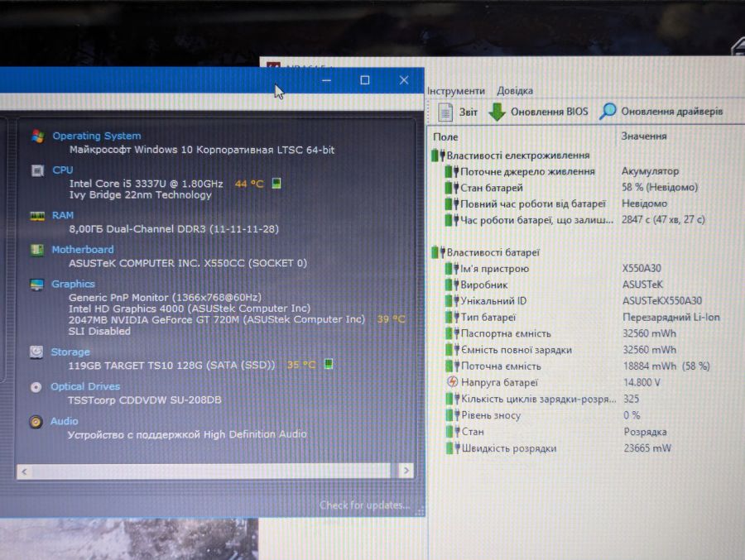Click the value ASUSTeKX550A30
The image size is (745, 560).
pos(662,300)
